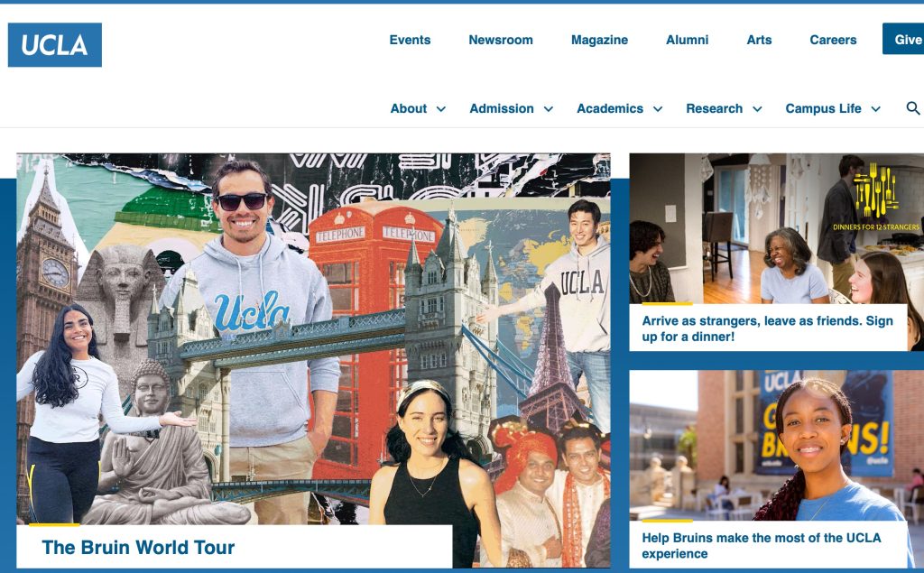Visit the Alumni page
Viewport: 924px width, 573px height.
[687, 40]
